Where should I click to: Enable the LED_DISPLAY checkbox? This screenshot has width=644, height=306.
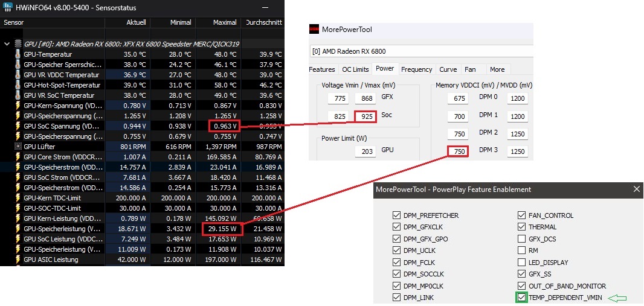(521, 262)
